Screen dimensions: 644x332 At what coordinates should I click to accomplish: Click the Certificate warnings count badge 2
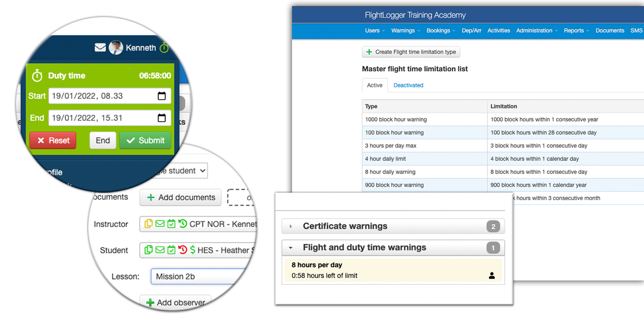click(493, 226)
